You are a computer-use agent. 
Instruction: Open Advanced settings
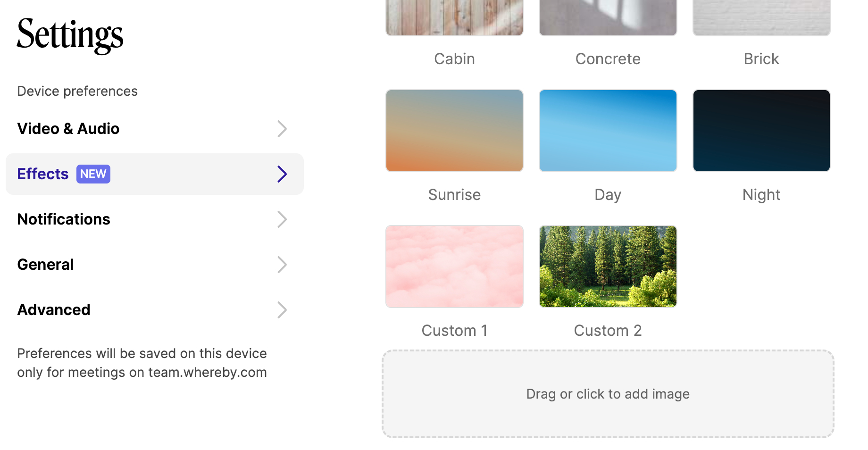(x=154, y=310)
